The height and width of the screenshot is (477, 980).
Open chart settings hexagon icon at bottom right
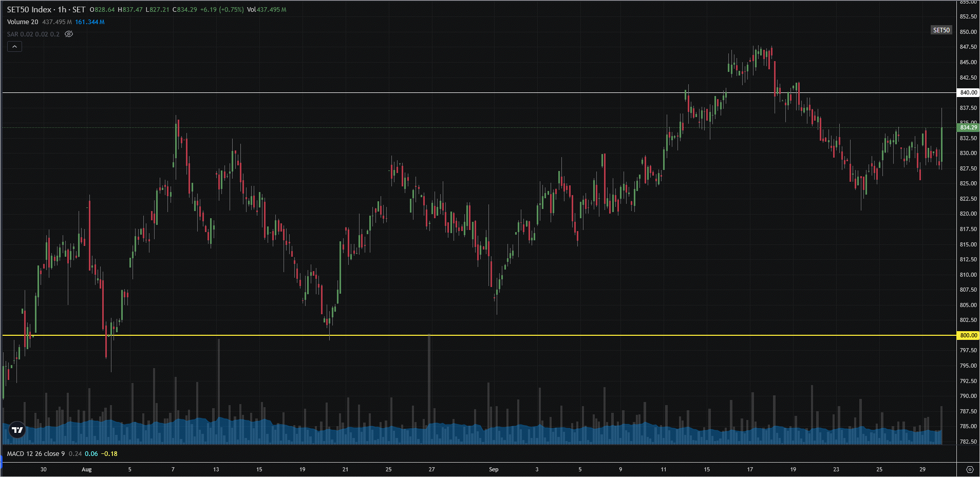point(969,469)
